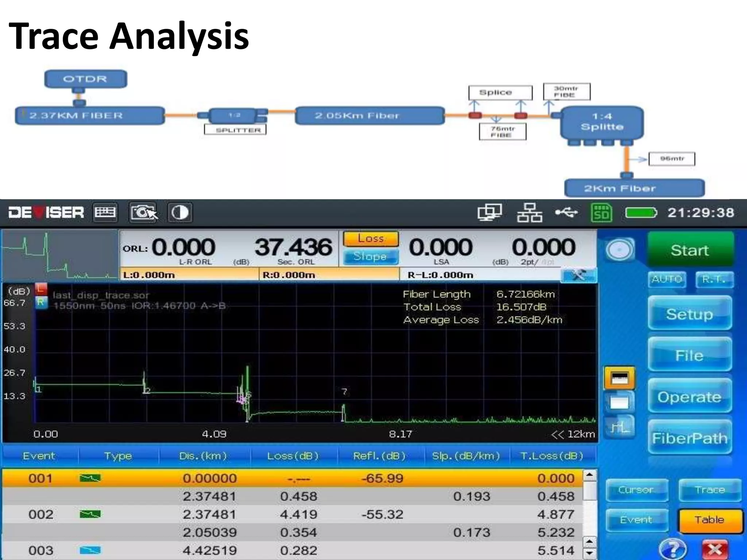Click the event table scroll up arrow
Viewport: 747px width, 560px height.
(590, 475)
